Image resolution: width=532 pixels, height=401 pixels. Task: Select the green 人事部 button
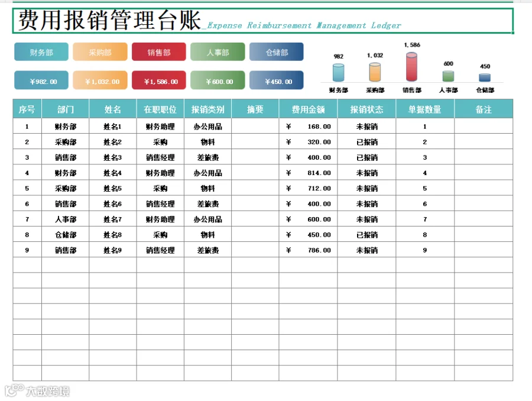218,52
